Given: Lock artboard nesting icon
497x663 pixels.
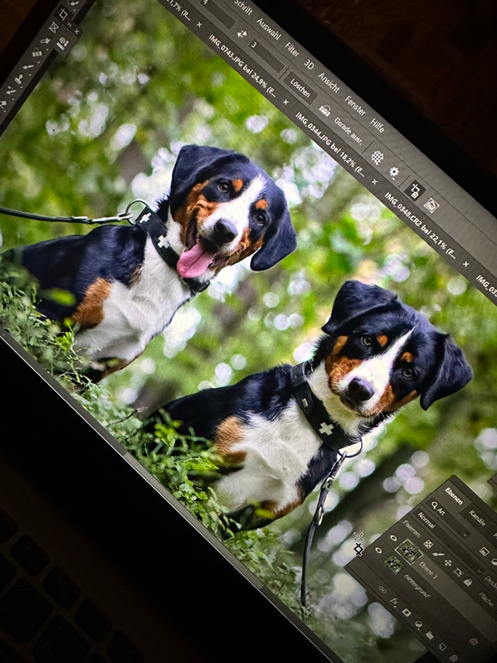Looking at the screenshot, I should (x=458, y=573).
